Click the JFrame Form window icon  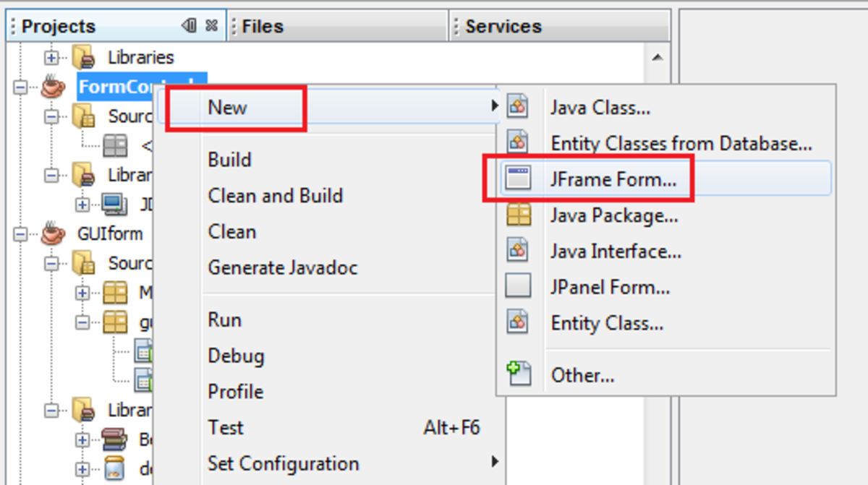(x=518, y=179)
